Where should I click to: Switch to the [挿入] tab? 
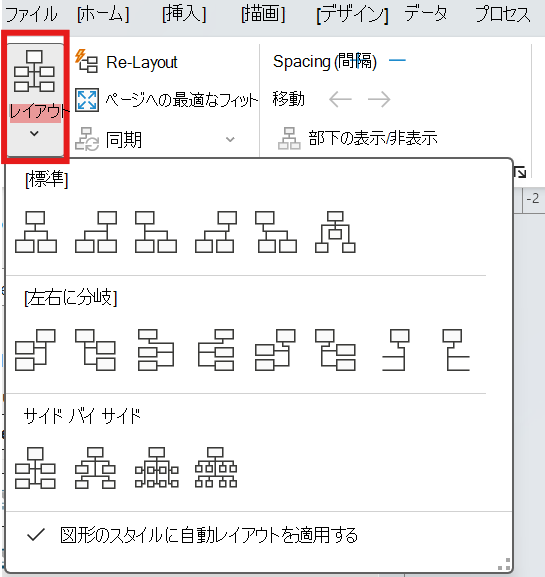pos(184,15)
